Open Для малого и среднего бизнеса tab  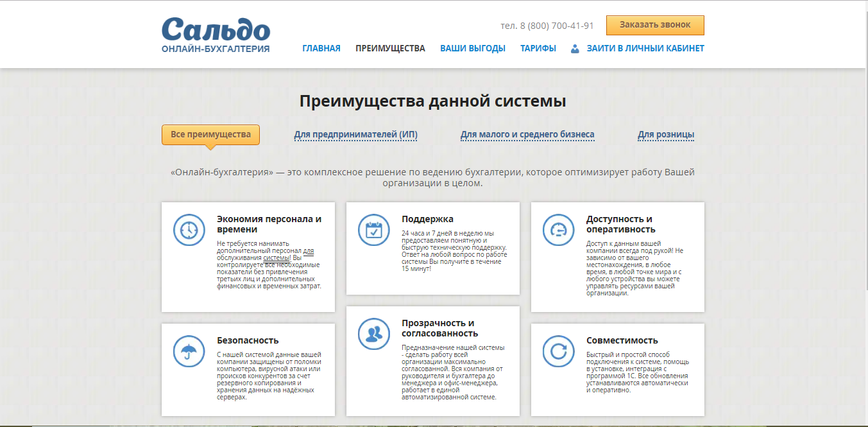[x=527, y=135]
